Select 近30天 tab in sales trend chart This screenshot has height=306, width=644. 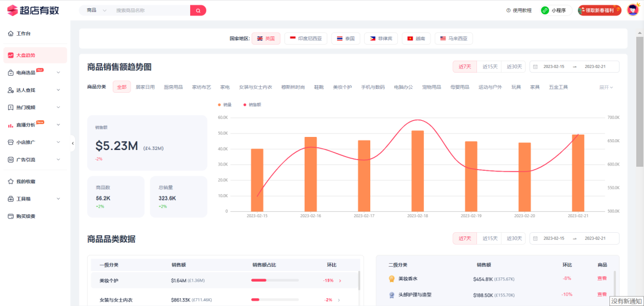tap(514, 67)
